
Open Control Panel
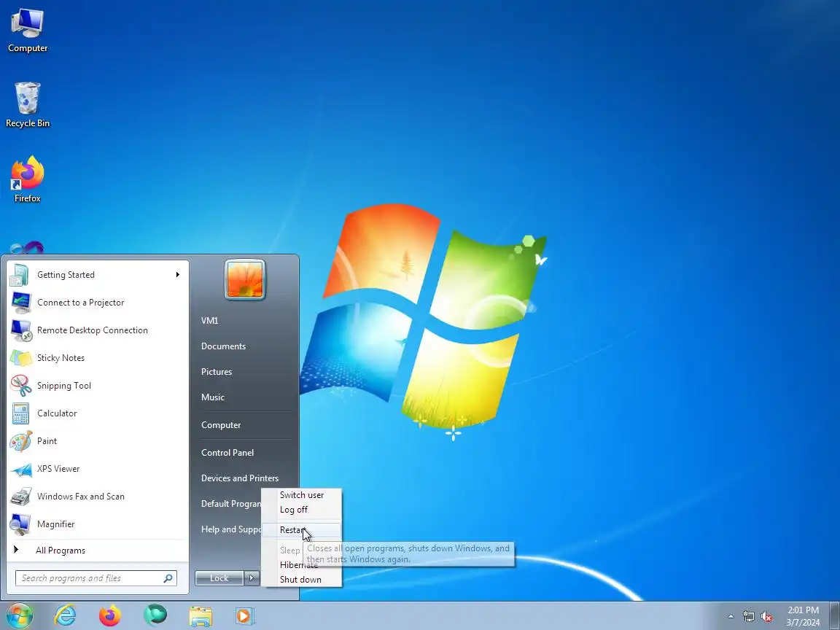pyautogui.click(x=227, y=453)
